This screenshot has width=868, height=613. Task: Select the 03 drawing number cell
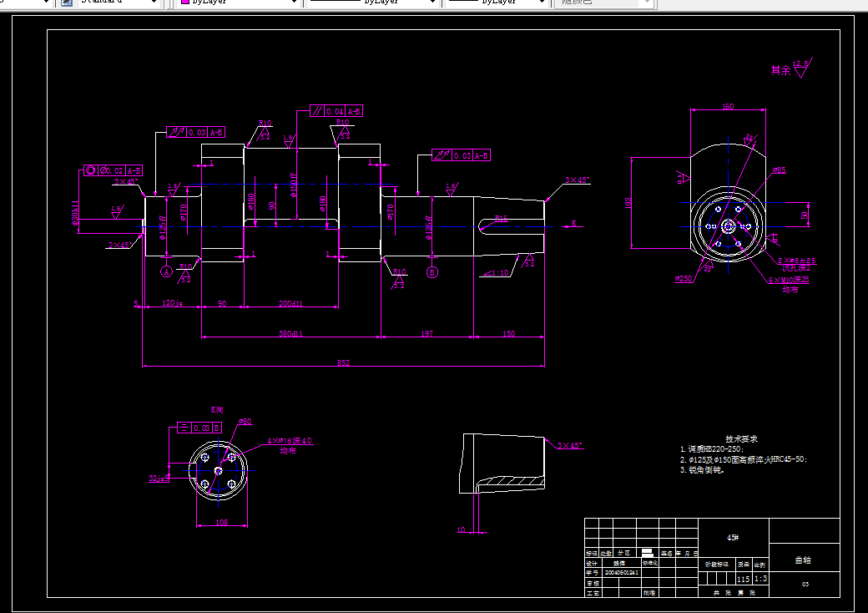(x=805, y=585)
